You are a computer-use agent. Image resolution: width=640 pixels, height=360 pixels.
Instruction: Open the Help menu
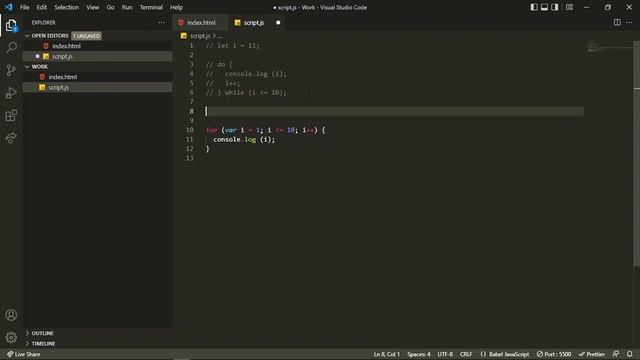pos(176,7)
